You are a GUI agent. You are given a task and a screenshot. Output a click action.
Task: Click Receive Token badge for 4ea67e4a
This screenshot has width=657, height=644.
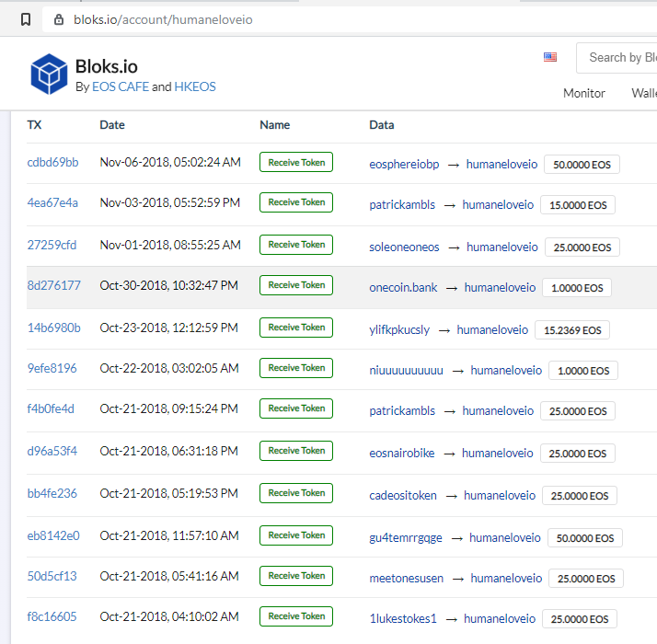[296, 202]
